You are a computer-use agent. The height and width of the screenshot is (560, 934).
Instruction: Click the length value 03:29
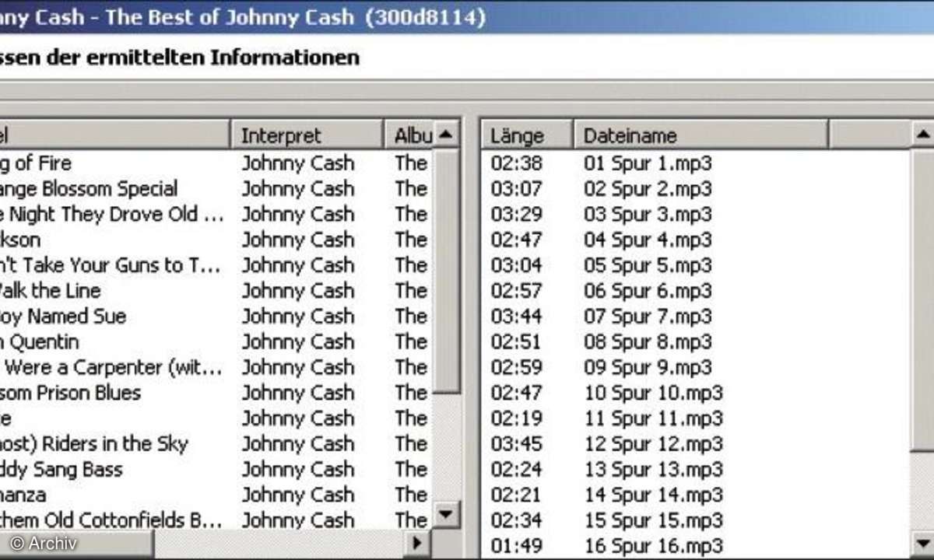point(517,215)
